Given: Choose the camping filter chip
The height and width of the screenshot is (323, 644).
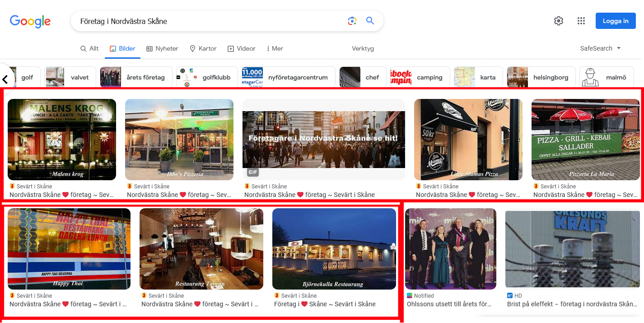Looking at the screenshot, I should [420, 77].
